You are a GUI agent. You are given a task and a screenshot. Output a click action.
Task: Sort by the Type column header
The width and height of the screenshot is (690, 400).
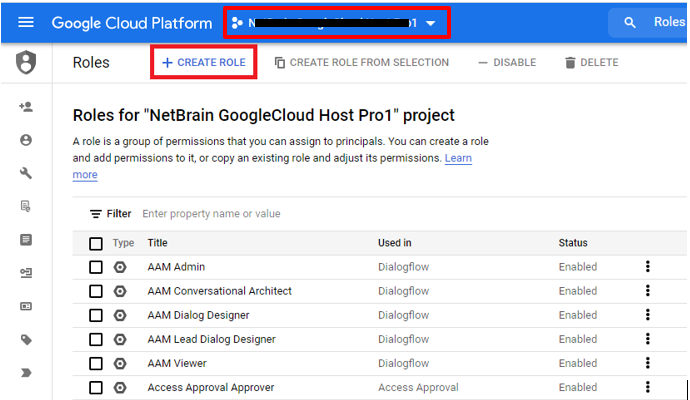(123, 243)
